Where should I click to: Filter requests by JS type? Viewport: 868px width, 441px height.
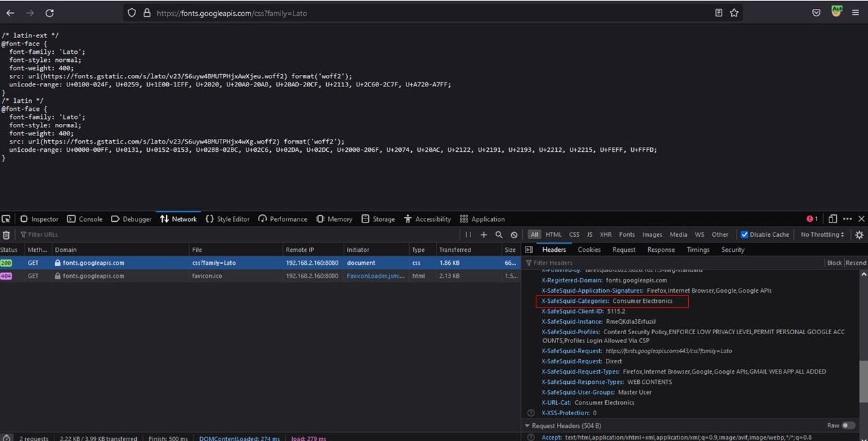pyautogui.click(x=590, y=235)
